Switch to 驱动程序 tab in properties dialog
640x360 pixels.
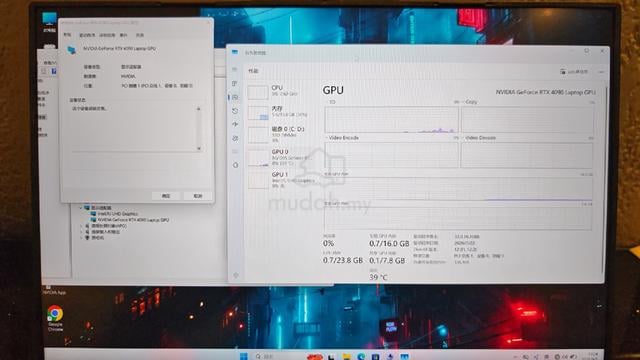click(x=87, y=35)
